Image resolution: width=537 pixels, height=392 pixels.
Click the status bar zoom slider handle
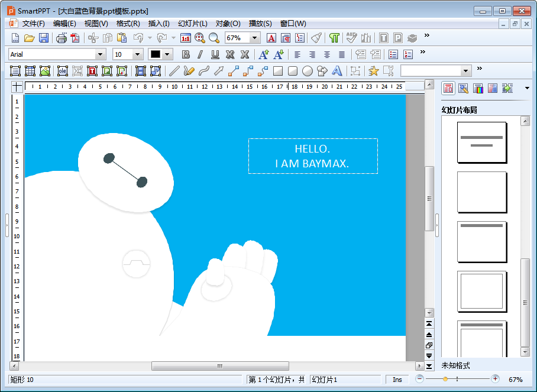point(445,379)
